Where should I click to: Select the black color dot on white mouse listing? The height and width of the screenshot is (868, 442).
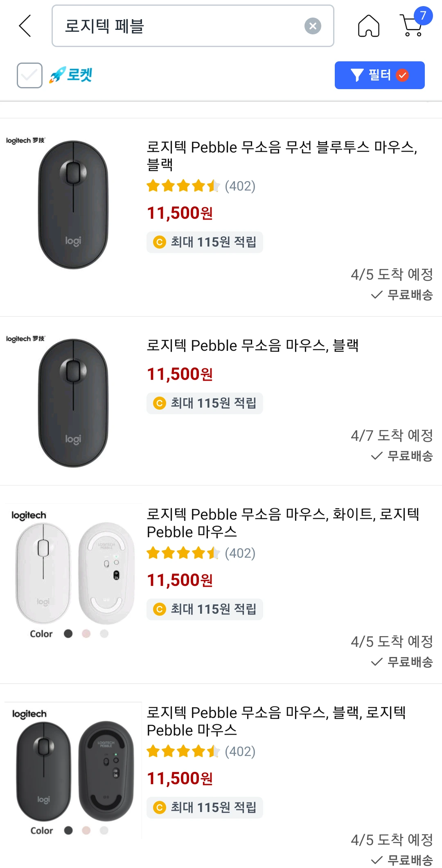coord(68,634)
